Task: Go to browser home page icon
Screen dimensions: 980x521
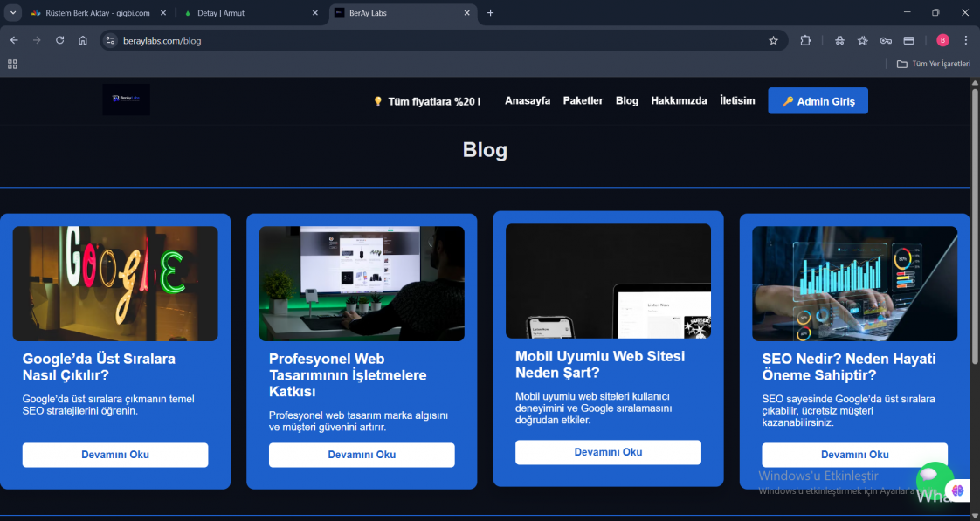Action: pos(82,40)
